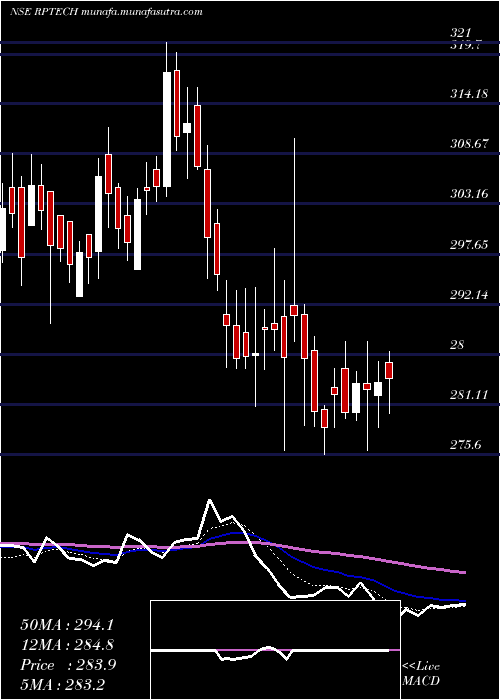Screen dimensions: 500x700
Task: Click the munafa.munafasutra.com source label
Action: tap(143, 12)
